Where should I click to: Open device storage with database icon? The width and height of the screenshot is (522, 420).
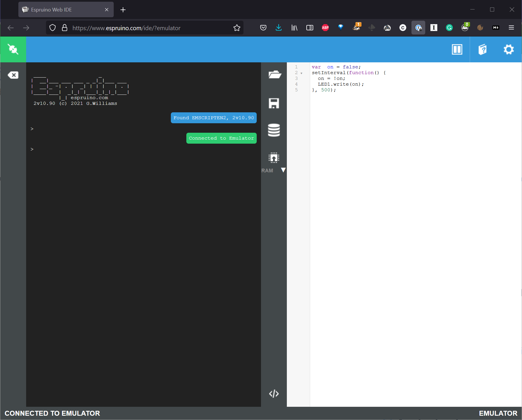274,130
